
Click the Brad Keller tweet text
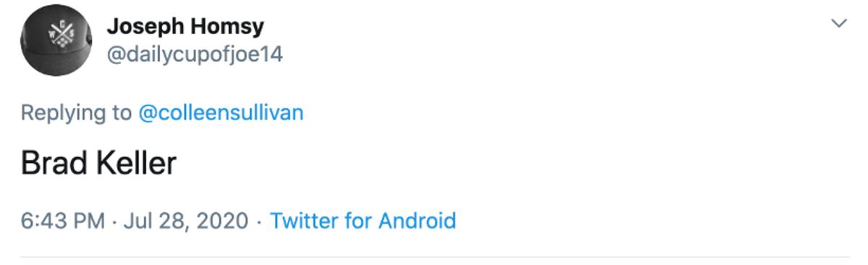coord(98,164)
